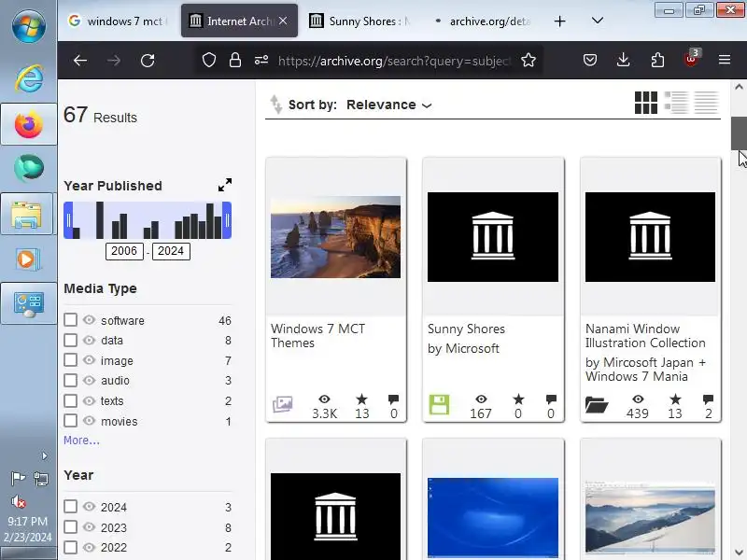Check the 2022 year filter box
The height and width of the screenshot is (560, 747).
pos(71,547)
